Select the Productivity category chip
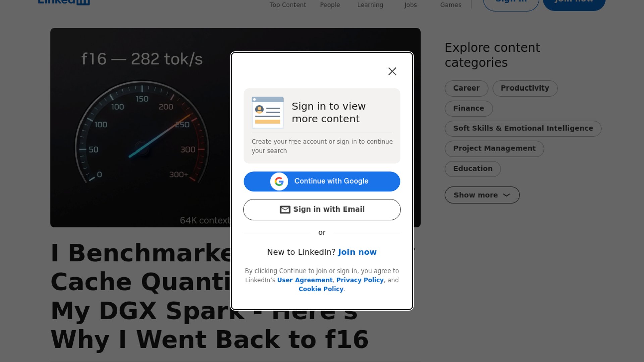The width and height of the screenshot is (644, 362). (x=525, y=88)
